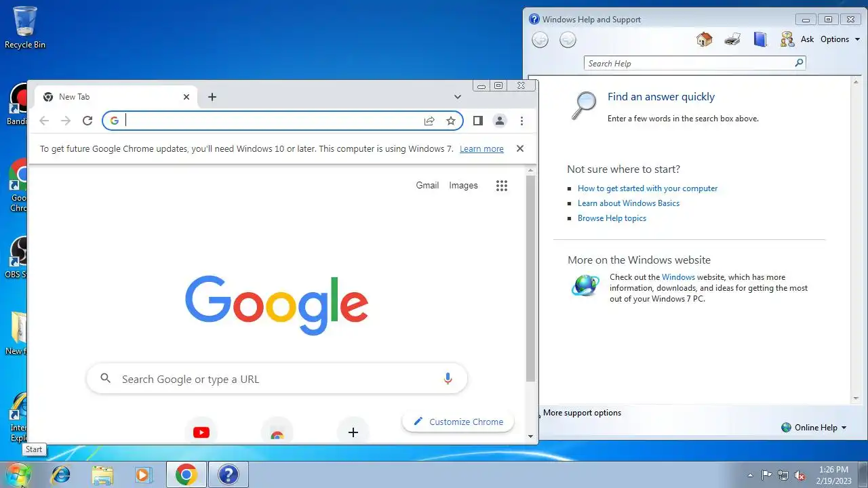Open Chrome side panel
This screenshot has width=868, height=488.
tap(478, 121)
